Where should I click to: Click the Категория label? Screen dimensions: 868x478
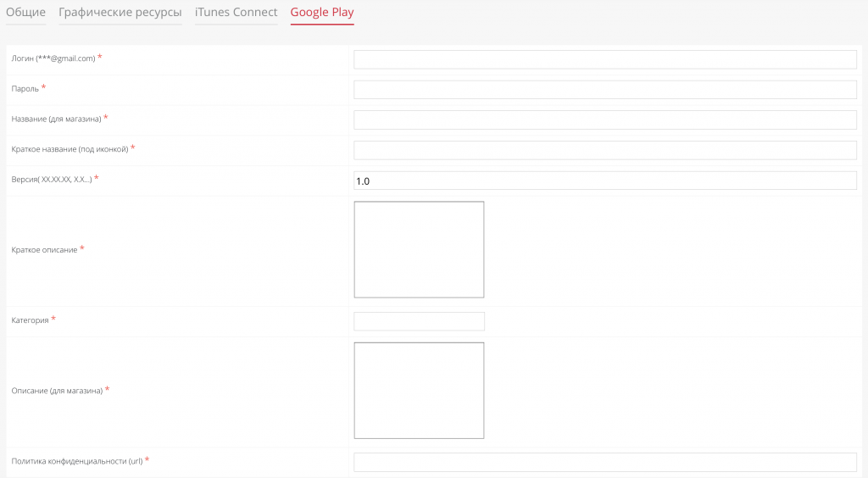click(30, 320)
